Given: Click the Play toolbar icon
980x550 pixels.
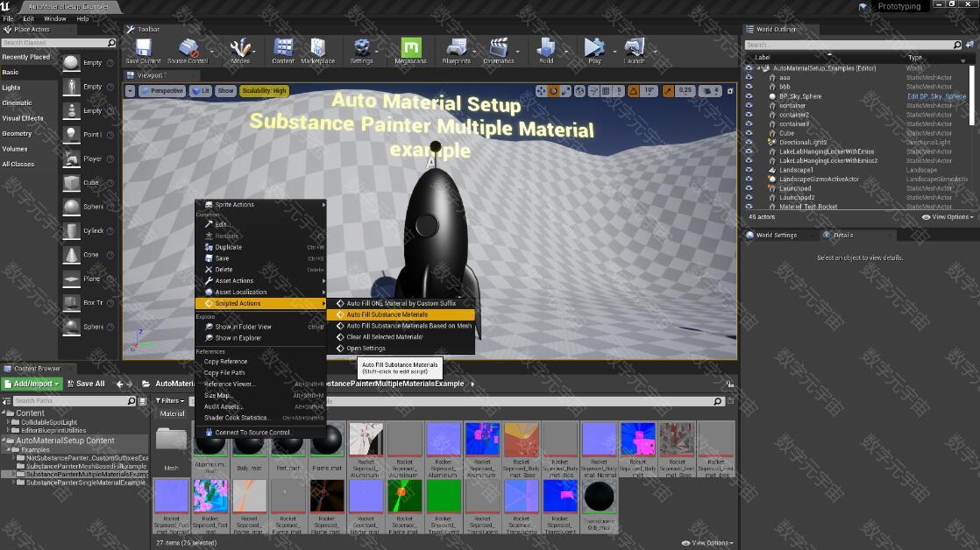Looking at the screenshot, I should [x=594, y=51].
